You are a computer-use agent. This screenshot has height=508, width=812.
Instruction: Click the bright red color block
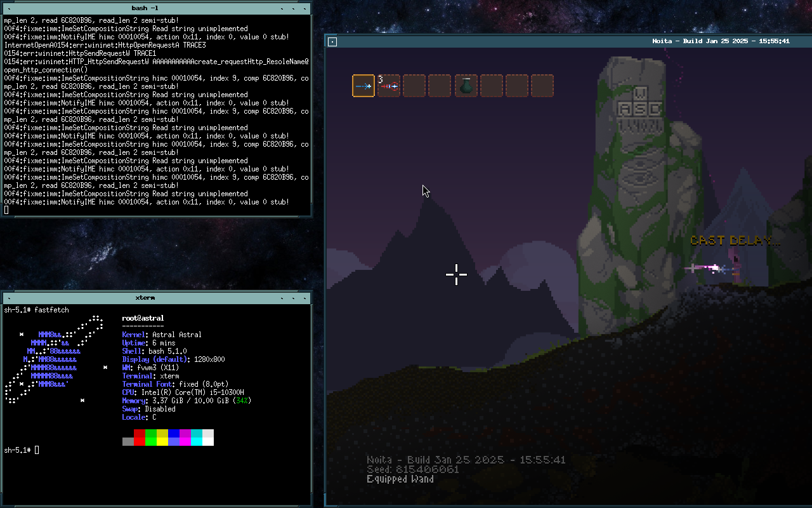139,433
